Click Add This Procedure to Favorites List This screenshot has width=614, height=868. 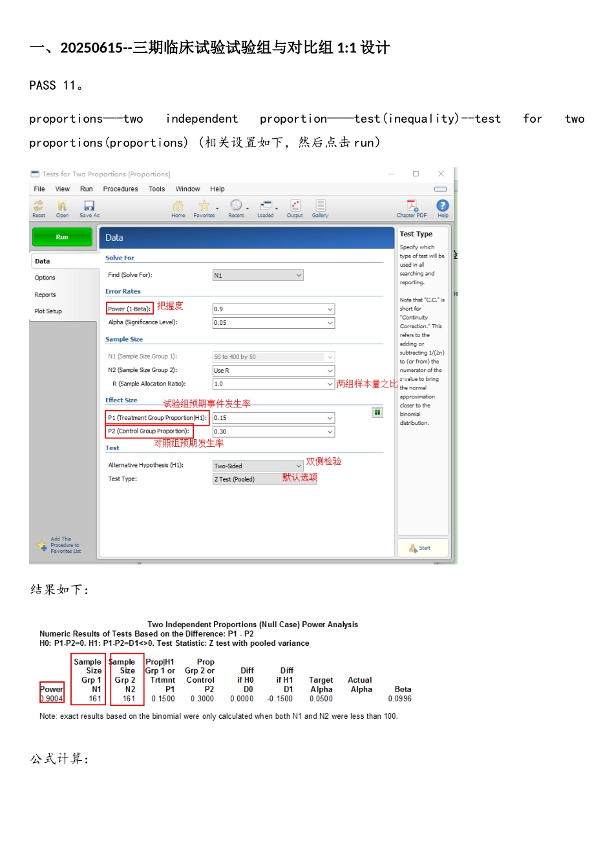(x=59, y=545)
